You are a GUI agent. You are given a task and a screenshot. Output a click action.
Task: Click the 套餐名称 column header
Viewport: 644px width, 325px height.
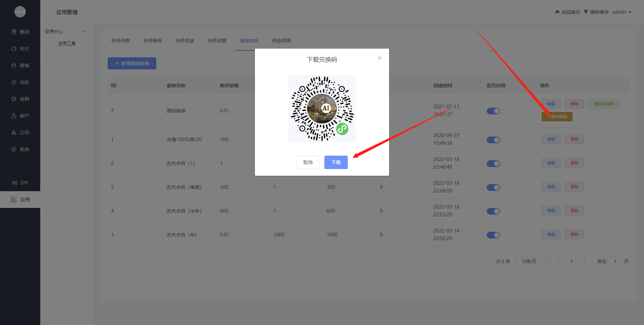point(176,86)
